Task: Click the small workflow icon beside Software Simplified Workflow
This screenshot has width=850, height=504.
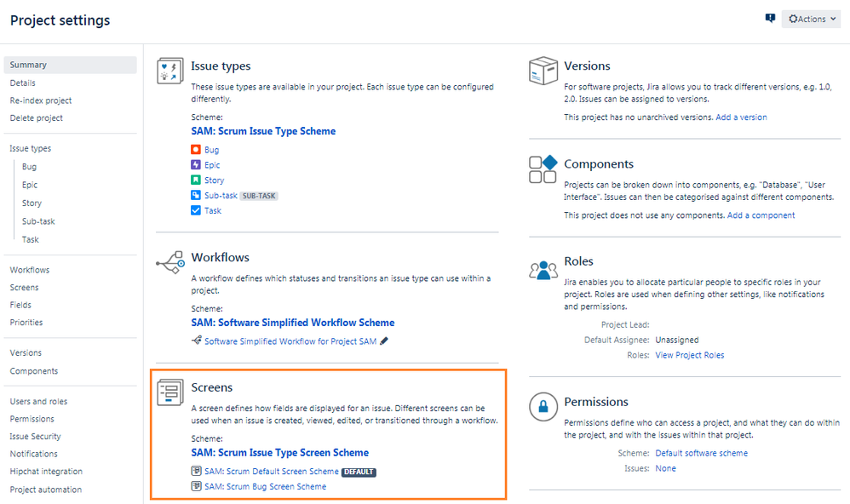Action: point(196,341)
